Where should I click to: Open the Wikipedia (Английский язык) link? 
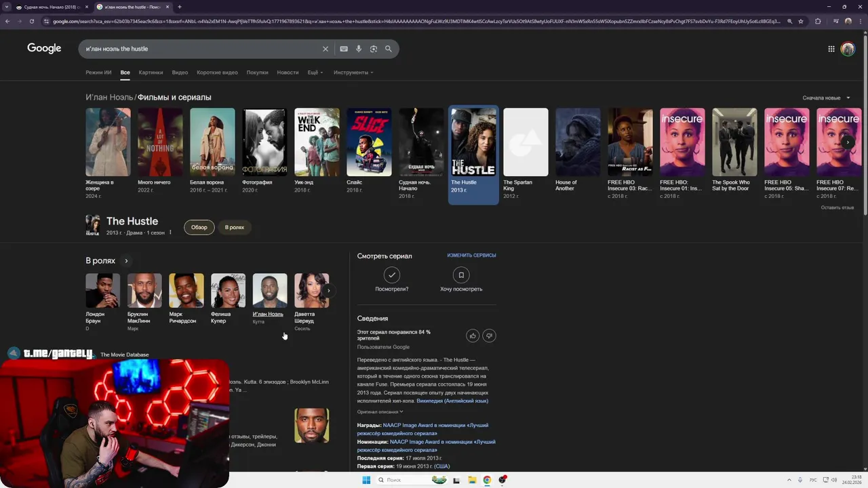pos(452,401)
